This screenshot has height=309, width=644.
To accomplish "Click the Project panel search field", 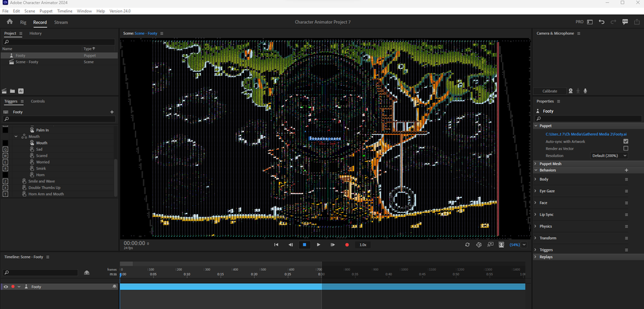I will (59, 42).
